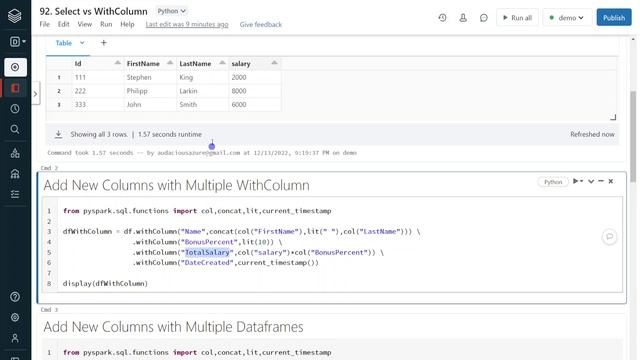Open the persona switcher in sidebar
640x360 pixels.
(x=18, y=42)
